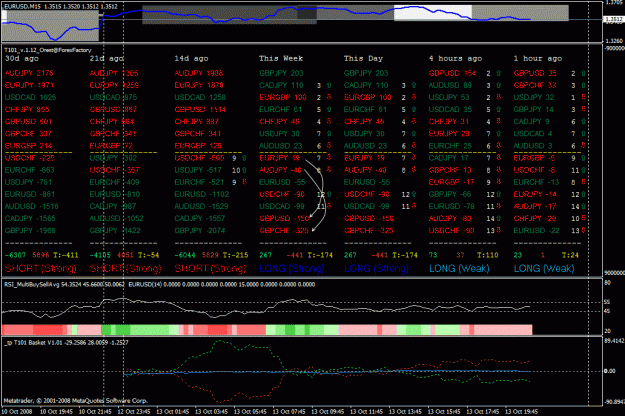Click the T:110 total under 4 hours ago
Image resolution: width=625 pixels, height=416 pixels.
(487, 255)
